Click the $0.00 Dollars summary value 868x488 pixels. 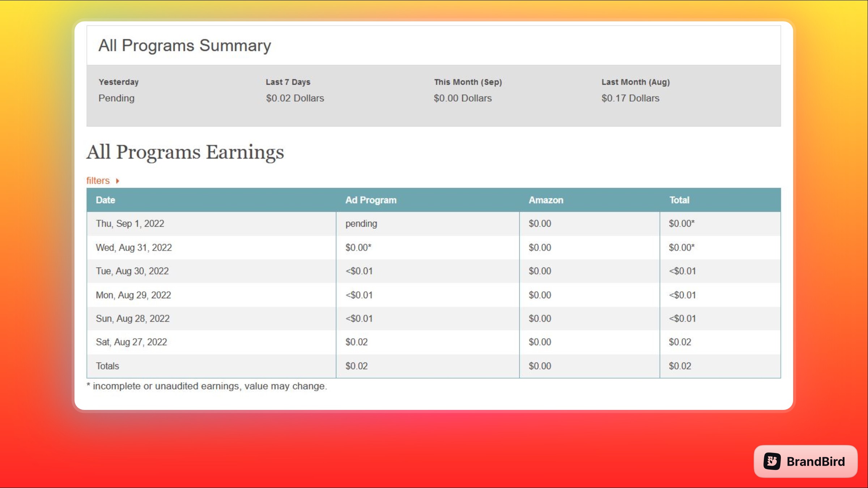[463, 98]
